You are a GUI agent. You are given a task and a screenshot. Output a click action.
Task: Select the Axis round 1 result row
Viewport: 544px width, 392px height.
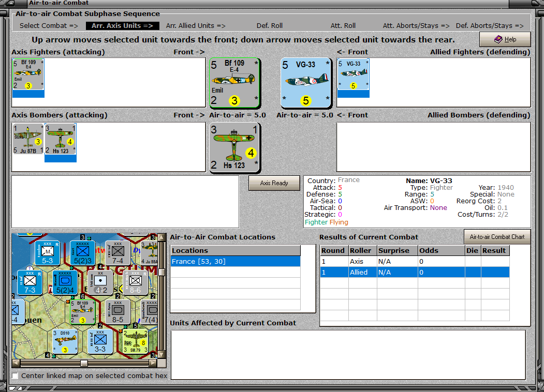coord(415,261)
